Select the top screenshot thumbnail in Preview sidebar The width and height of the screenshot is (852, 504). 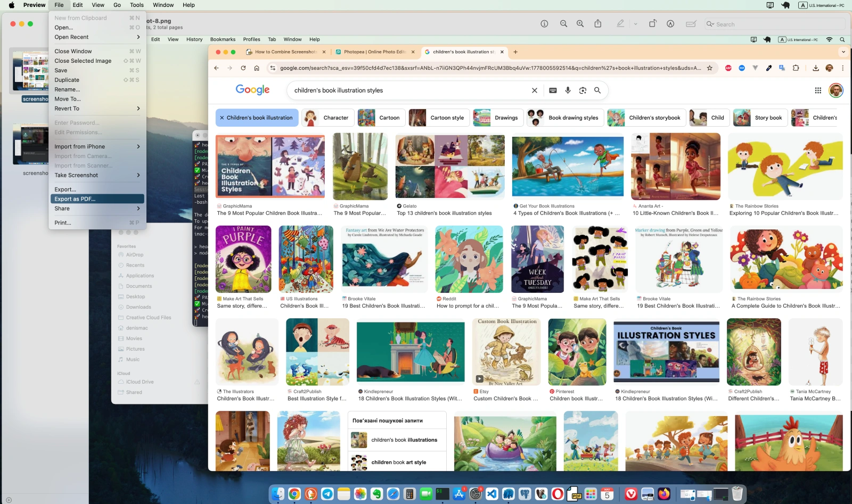(x=31, y=70)
